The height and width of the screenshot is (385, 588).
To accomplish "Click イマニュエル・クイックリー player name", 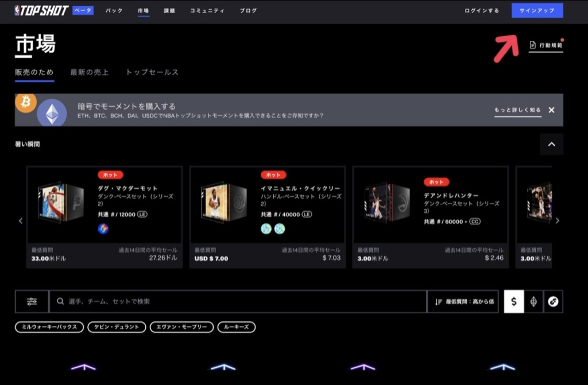I will point(300,188).
